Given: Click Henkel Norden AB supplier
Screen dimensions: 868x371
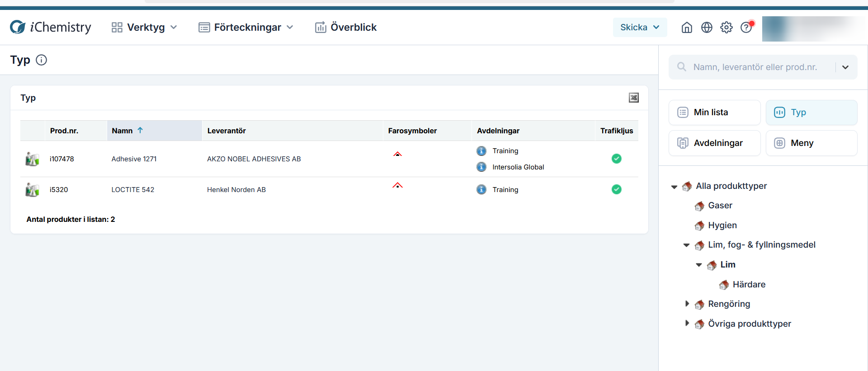Looking at the screenshot, I should [236, 190].
